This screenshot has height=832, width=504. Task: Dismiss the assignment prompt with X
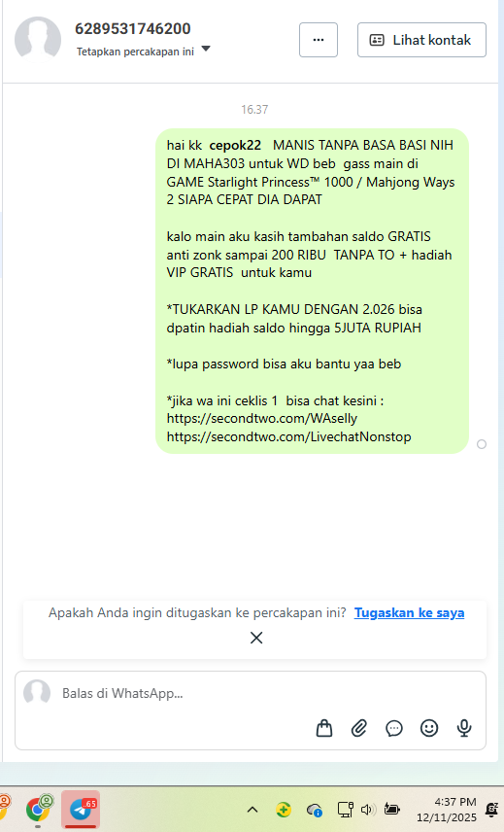[x=256, y=638]
